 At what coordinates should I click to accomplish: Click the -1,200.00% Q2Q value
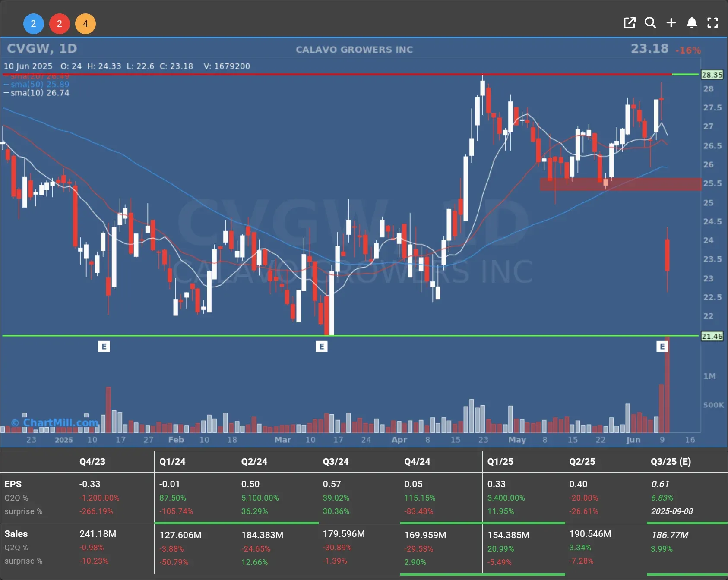pos(99,498)
